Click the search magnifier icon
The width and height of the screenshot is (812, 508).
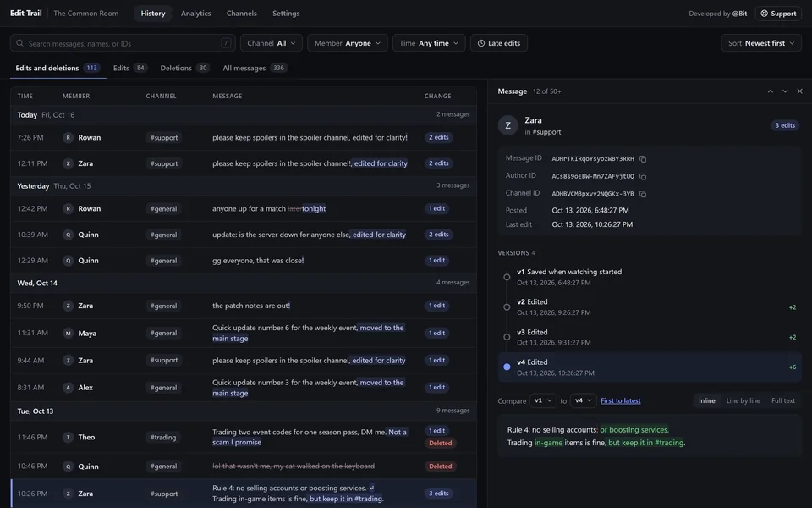pyautogui.click(x=19, y=43)
